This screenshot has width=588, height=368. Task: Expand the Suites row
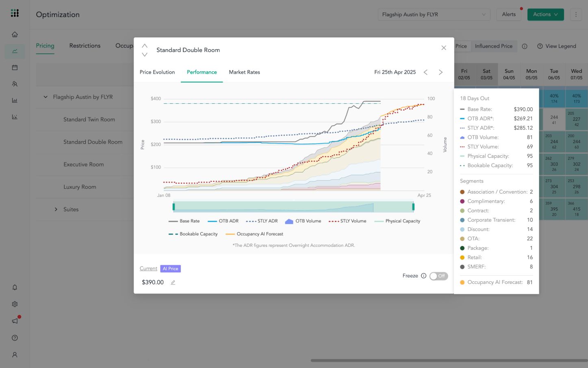56,209
